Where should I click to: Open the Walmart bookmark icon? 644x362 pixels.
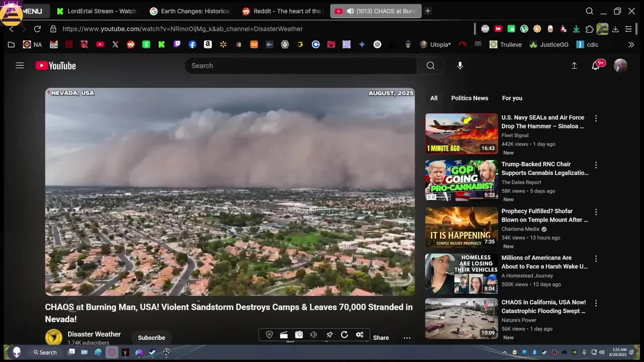223,44
